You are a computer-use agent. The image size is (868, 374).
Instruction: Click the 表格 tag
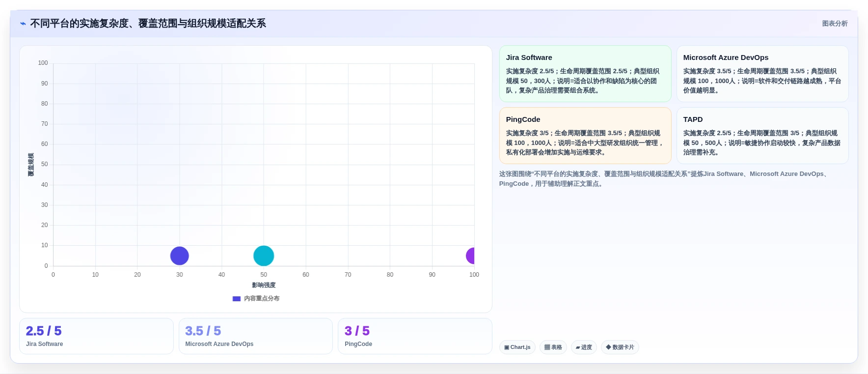pyautogui.click(x=553, y=347)
